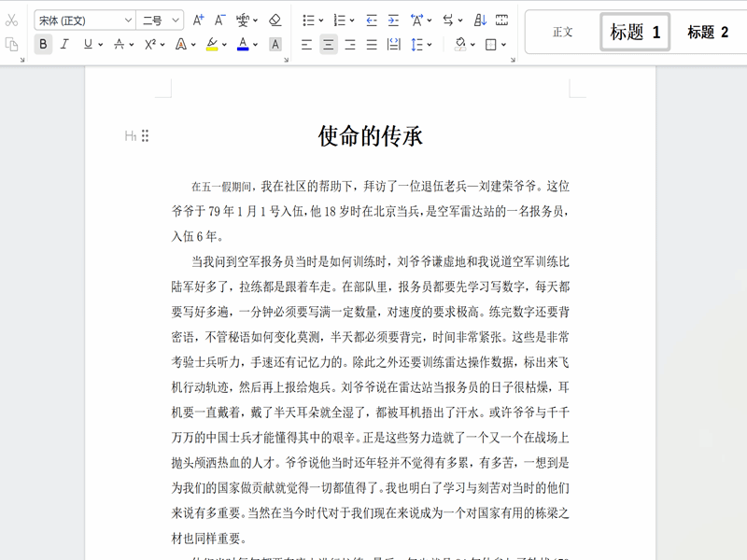Expand the shading color dropdown arrow
Image resolution: width=747 pixels, height=560 pixels.
tap(472, 45)
